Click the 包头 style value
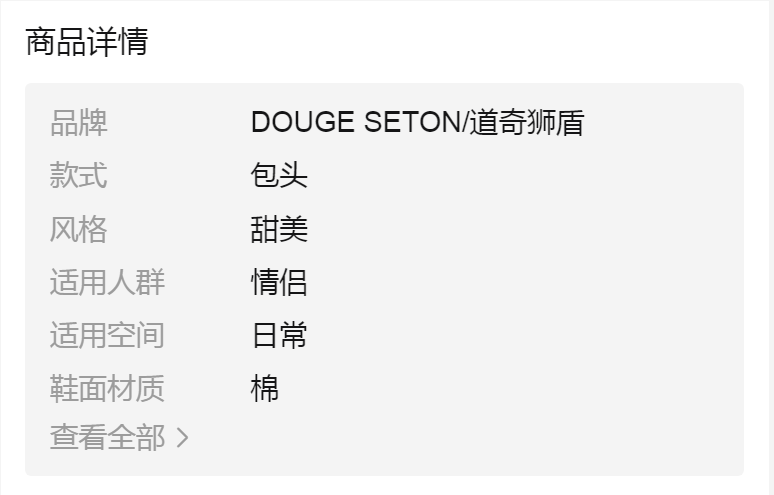774x495 pixels. coord(279,176)
